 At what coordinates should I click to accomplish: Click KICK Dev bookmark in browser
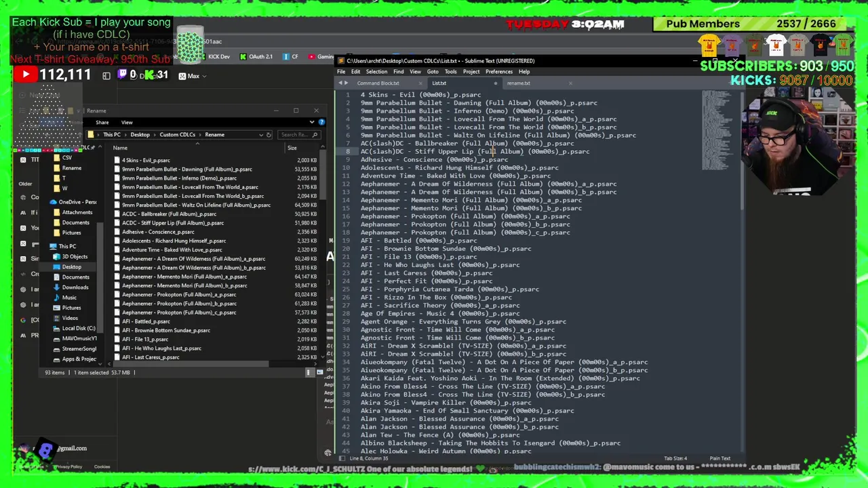click(x=214, y=57)
